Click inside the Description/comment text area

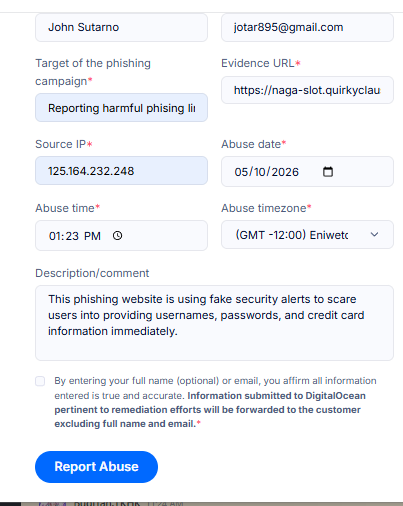(214, 323)
